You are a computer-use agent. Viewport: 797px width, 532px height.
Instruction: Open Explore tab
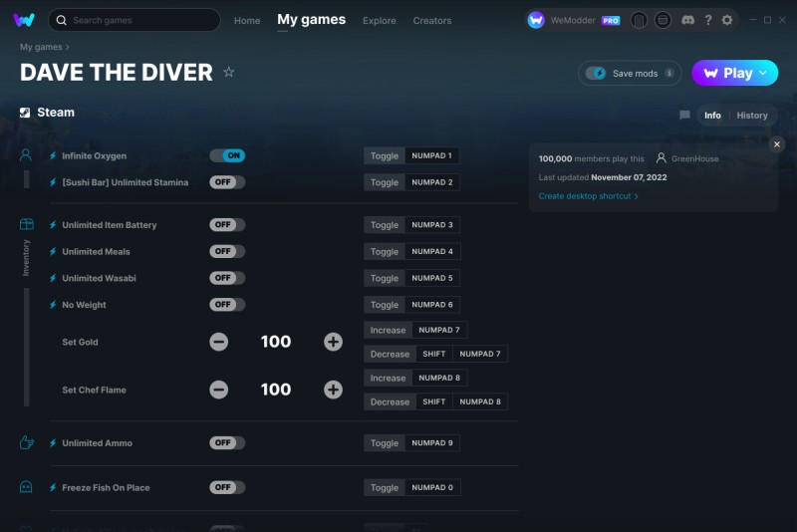(380, 21)
